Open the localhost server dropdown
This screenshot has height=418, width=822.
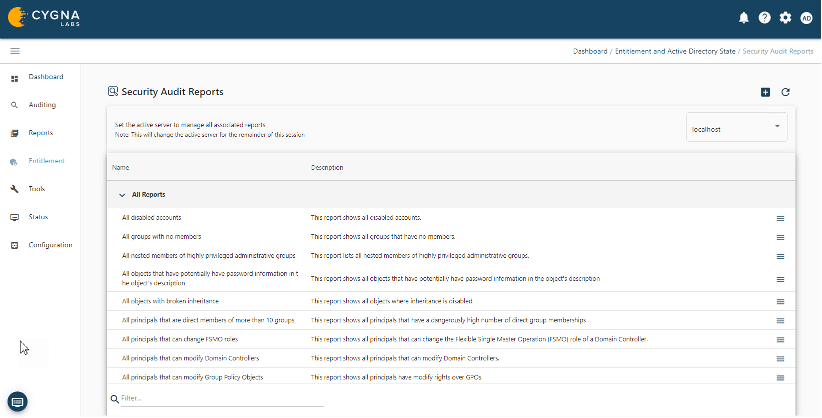[x=737, y=128]
